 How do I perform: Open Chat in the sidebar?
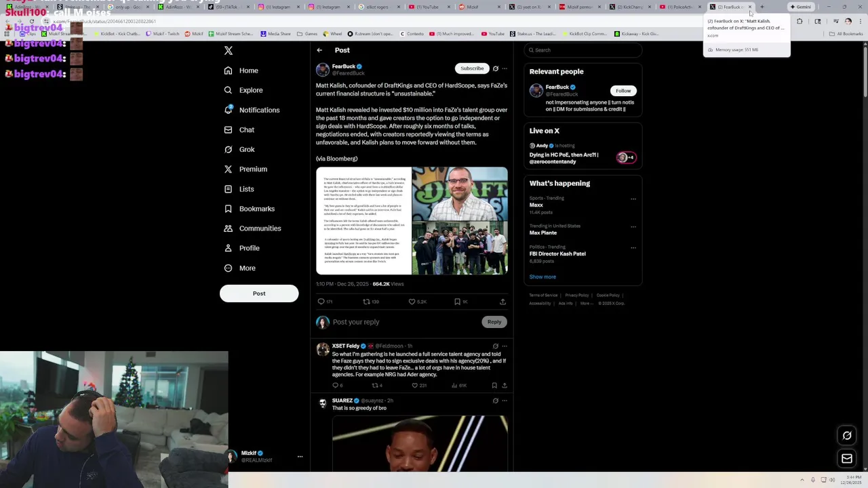[x=239, y=129]
